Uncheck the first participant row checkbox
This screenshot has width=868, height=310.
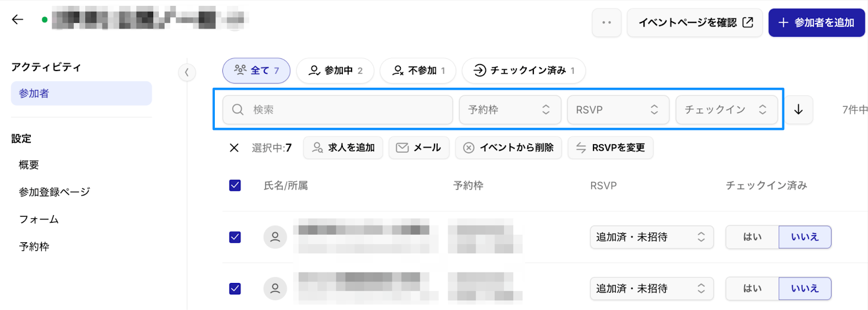point(235,237)
